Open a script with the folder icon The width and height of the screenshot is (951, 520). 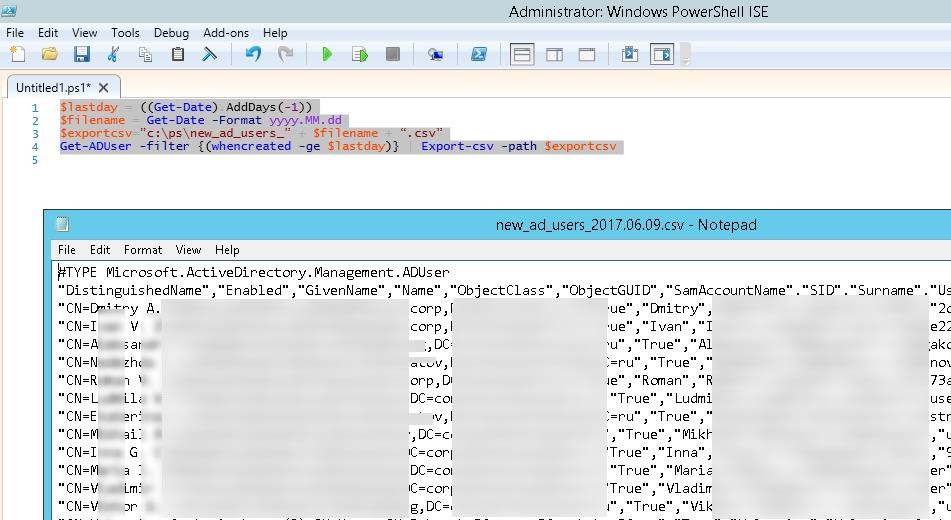coord(49,55)
